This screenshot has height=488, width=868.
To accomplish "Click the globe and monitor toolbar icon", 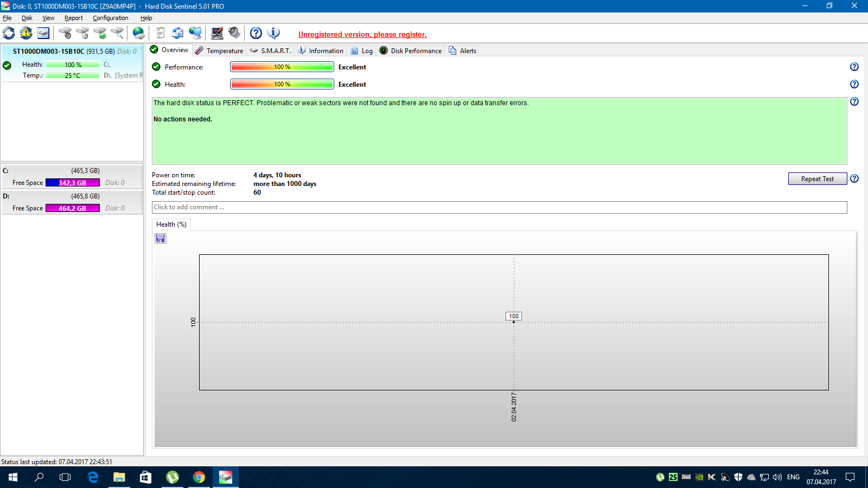I will click(195, 33).
